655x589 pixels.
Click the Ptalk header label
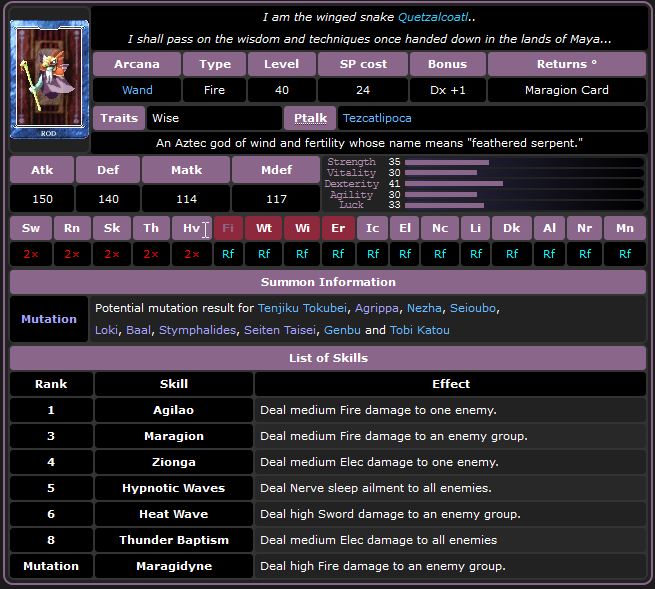point(309,118)
